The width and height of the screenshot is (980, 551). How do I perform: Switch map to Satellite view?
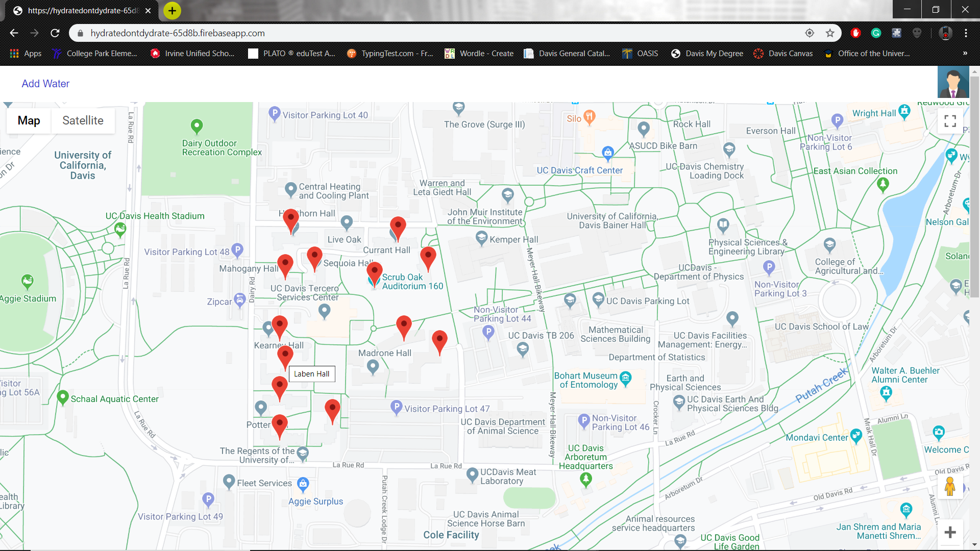pyautogui.click(x=83, y=121)
